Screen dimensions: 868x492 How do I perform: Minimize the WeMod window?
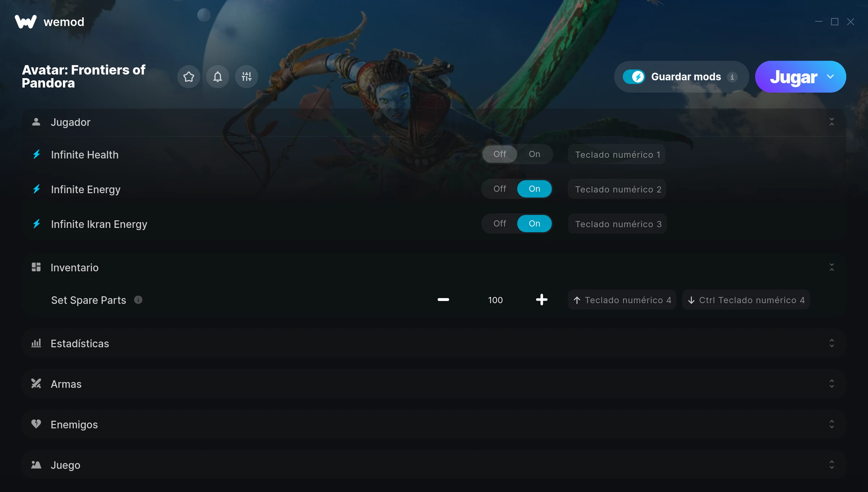click(819, 22)
